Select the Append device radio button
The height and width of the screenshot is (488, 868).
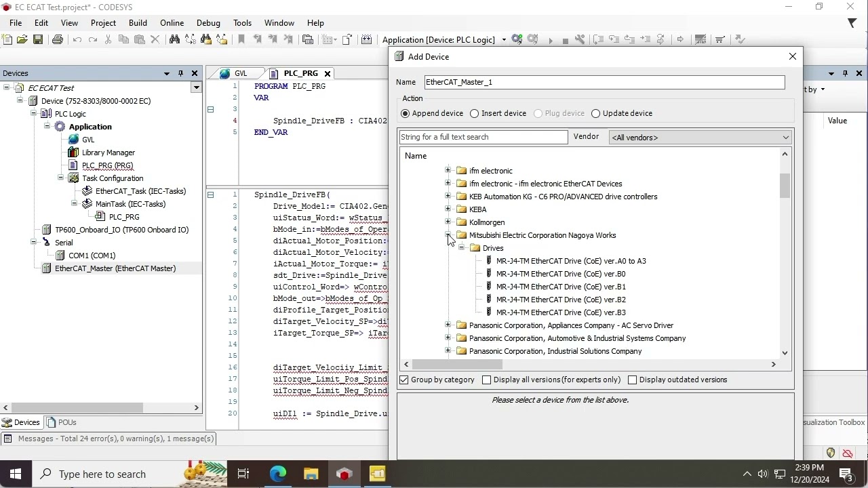(x=406, y=113)
